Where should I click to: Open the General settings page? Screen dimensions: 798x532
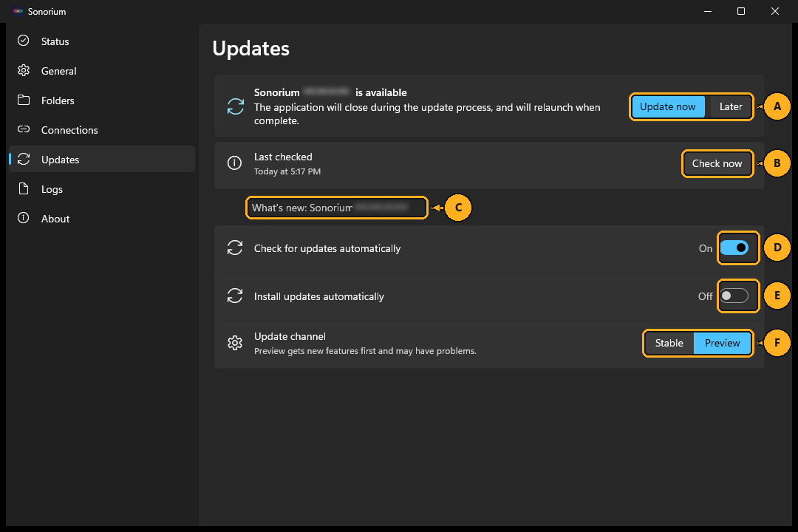point(102,71)
